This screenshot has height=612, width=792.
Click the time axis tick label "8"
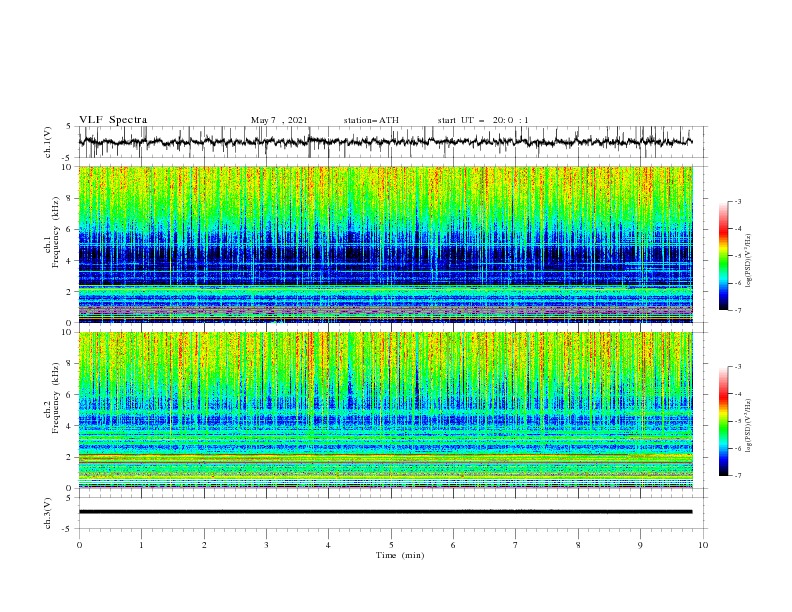coord(578,545)
